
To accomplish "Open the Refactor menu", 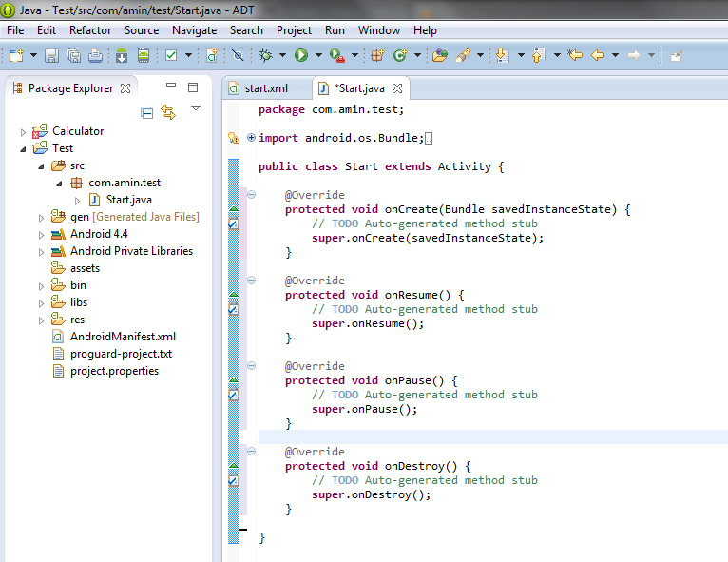I will point(90,30).
